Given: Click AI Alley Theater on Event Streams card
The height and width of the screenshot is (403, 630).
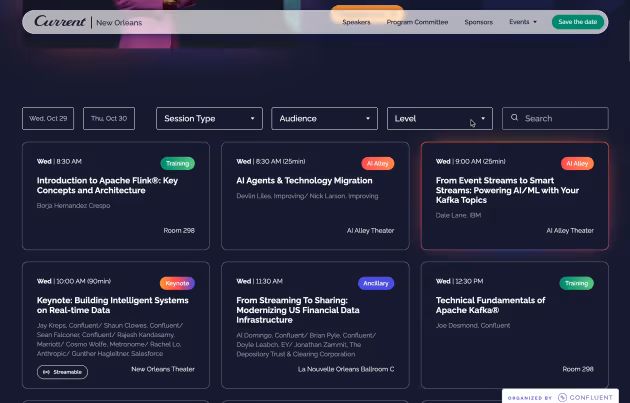Looking at the screenshot, I should click(x=570, y=231).
